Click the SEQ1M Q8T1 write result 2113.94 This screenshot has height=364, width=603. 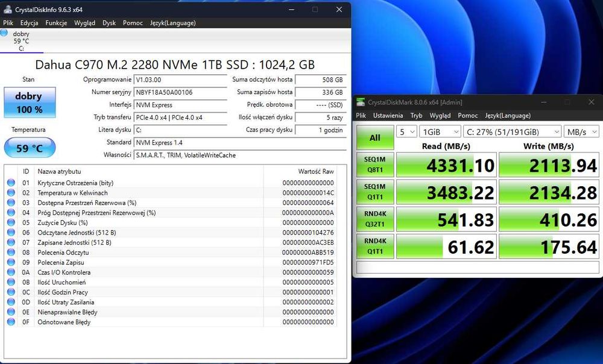(x=549, y=165)
